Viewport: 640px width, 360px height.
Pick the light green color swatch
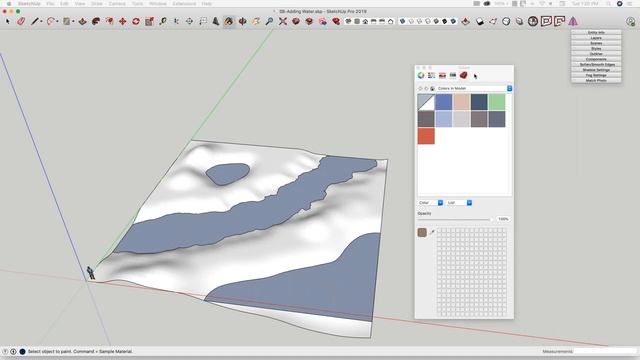pos(497,102)
